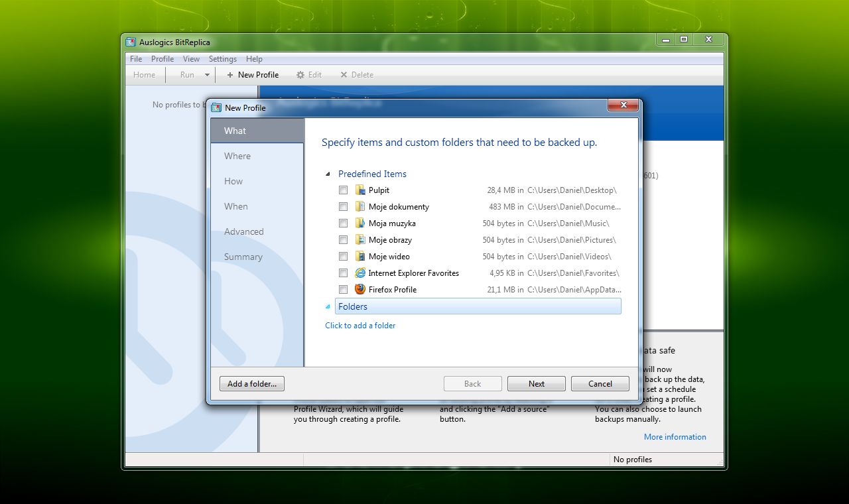This screenshot has width=849, height=504.
Task: Click the Auslogics BitReplica title bar icon
Action: click(131, 42)
